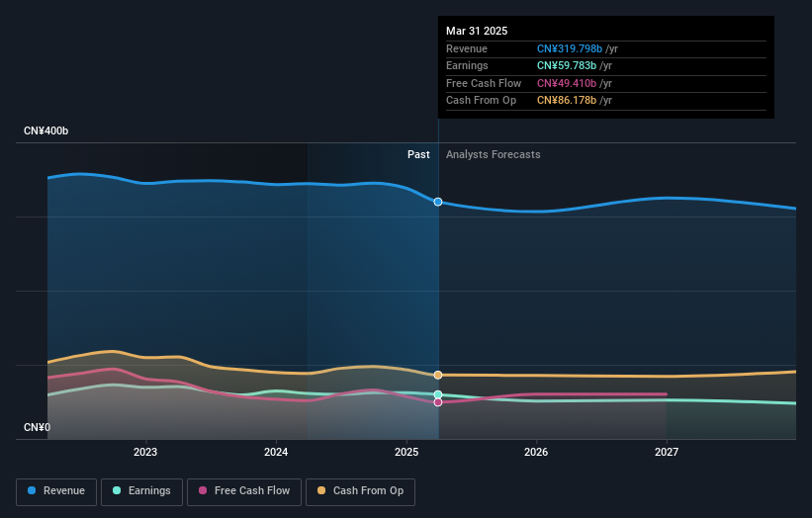812x518 pixels.
Task: Click the Free Cash Flow pink data point
Action: coord(438,402)
